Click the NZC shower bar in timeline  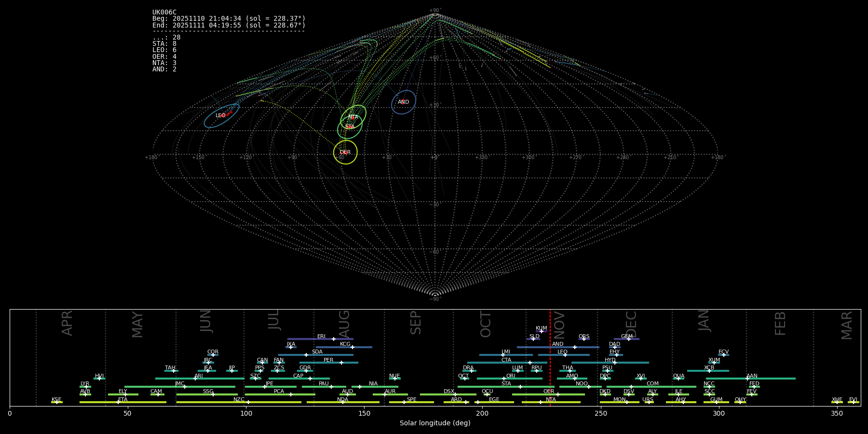(239, 402)
